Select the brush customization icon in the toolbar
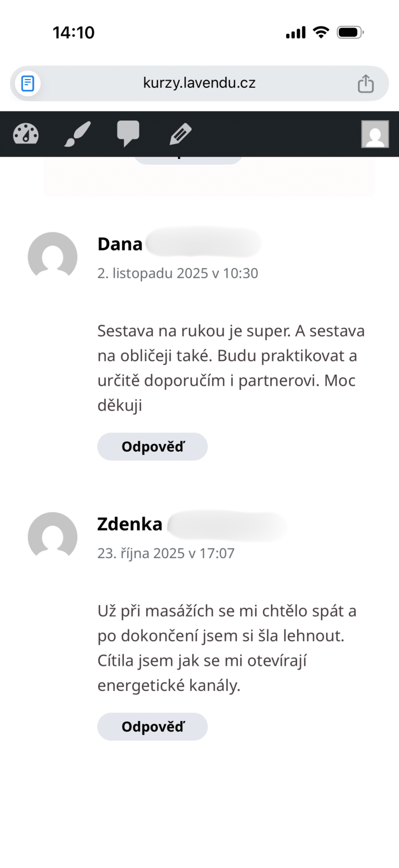399x868 pixels. click(77, 134)
